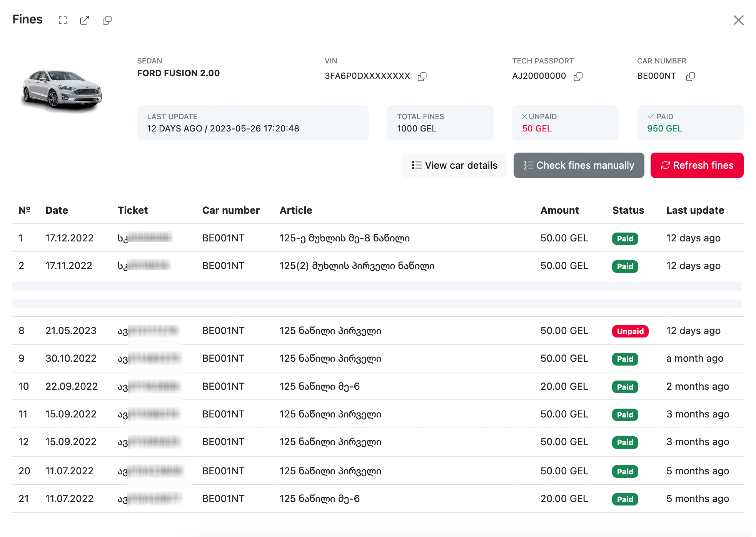Click the Refresh fines button

pos(697,165)
